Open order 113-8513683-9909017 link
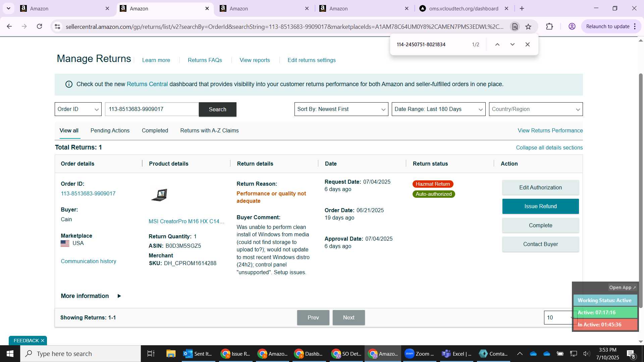 point(88,194)
